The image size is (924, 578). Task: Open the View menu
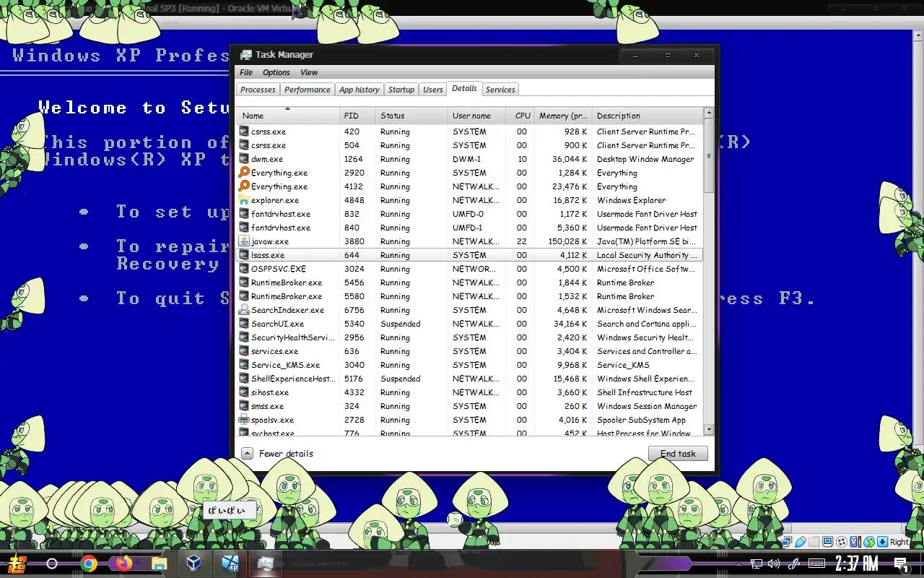[x=309, y=72]
